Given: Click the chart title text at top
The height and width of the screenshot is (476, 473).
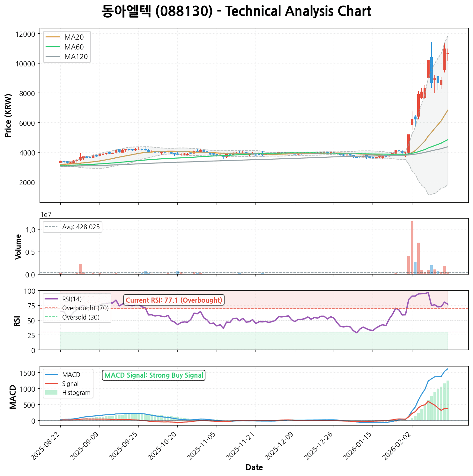Looking at the screenshot, I should click(x=236, y=11).
